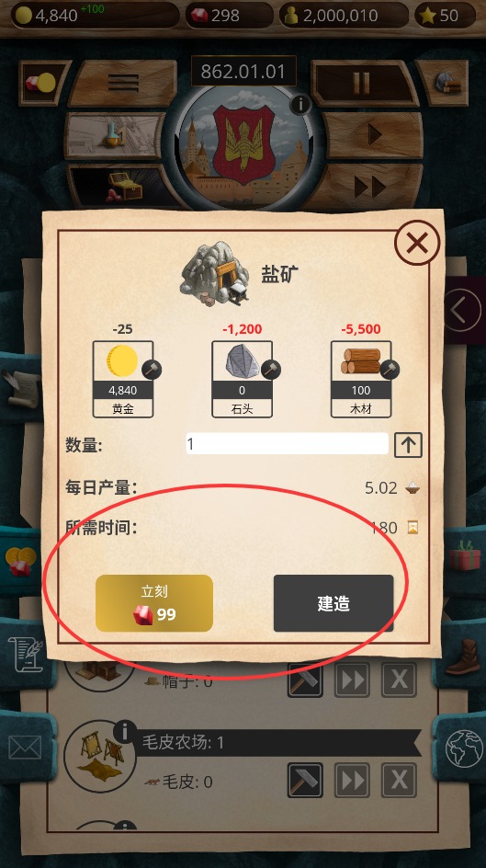Open the stone and wood resources icon
The image size is (486, 868).
pos(444,83)
